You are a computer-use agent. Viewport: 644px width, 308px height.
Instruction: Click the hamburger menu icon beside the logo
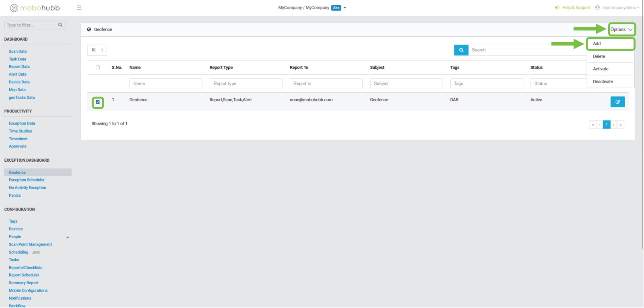click(x=79, y=8)
